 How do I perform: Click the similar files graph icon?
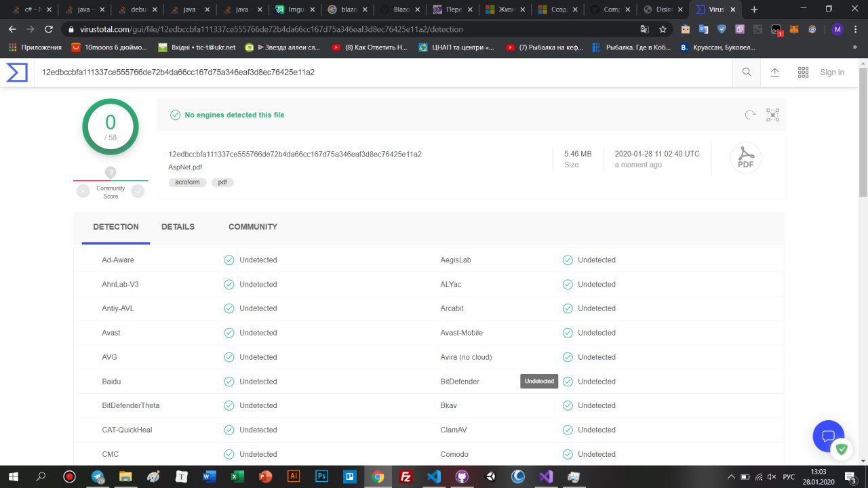[x=772, y=115]
